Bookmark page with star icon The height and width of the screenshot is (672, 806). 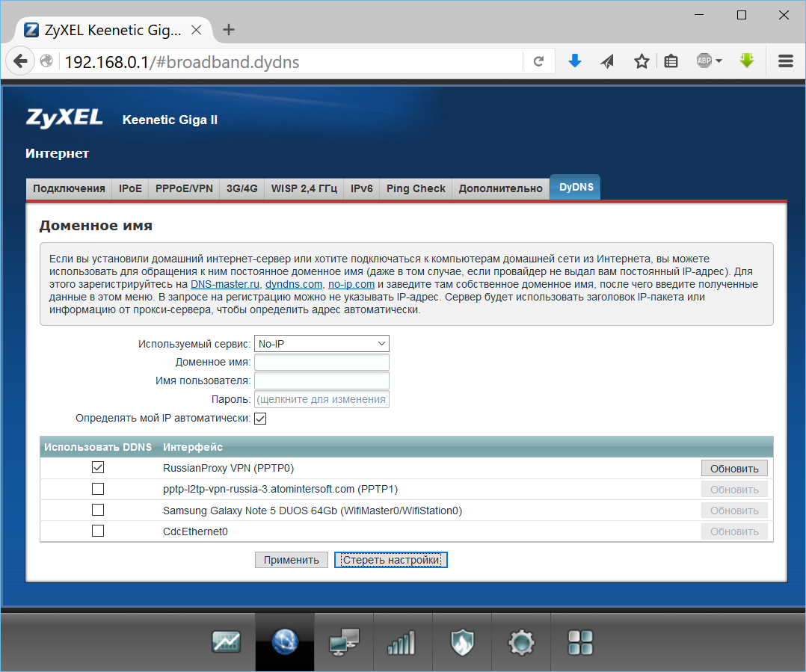tap(641, 61)
